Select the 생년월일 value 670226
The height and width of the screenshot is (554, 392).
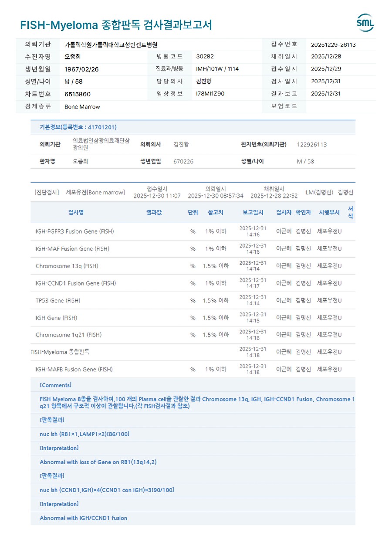183,161
